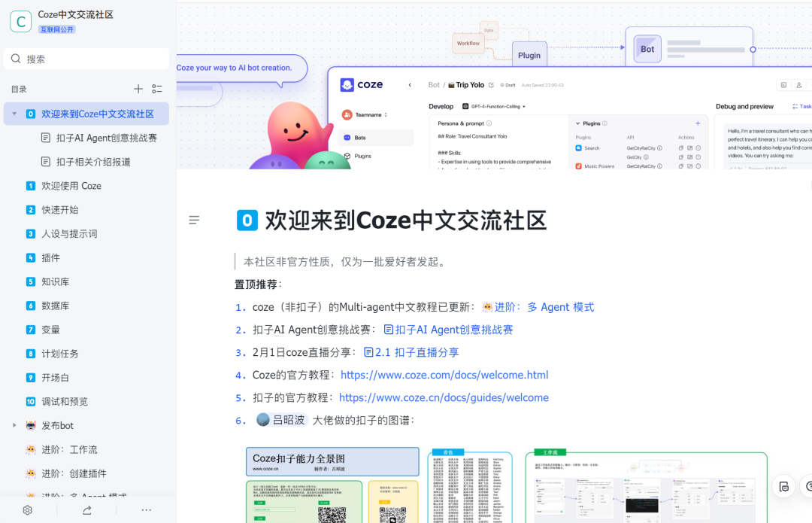Open 欢迎使用 Coze sidebar item
The height and width of the screenshot is (523, 812).
coord(71,186)
